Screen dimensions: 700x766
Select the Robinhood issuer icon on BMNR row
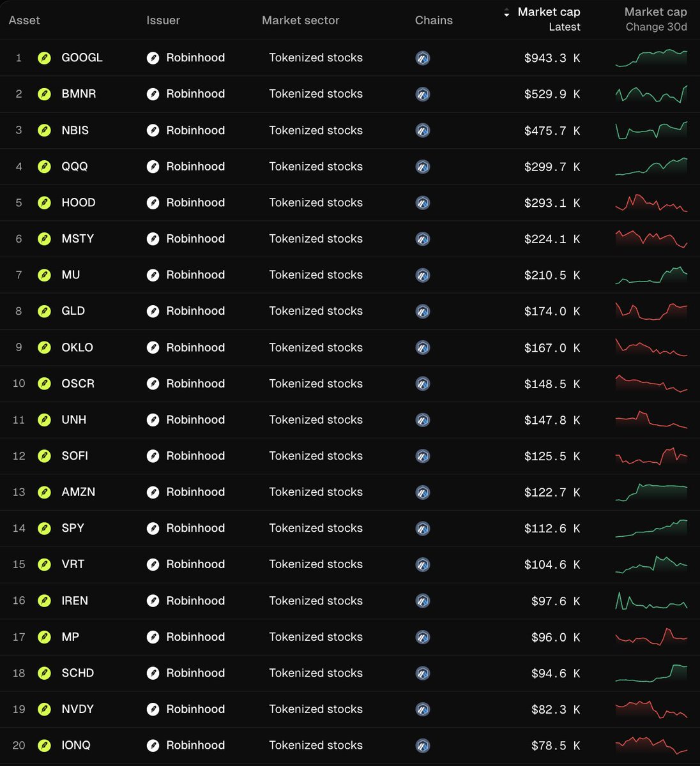click(153, 94)
